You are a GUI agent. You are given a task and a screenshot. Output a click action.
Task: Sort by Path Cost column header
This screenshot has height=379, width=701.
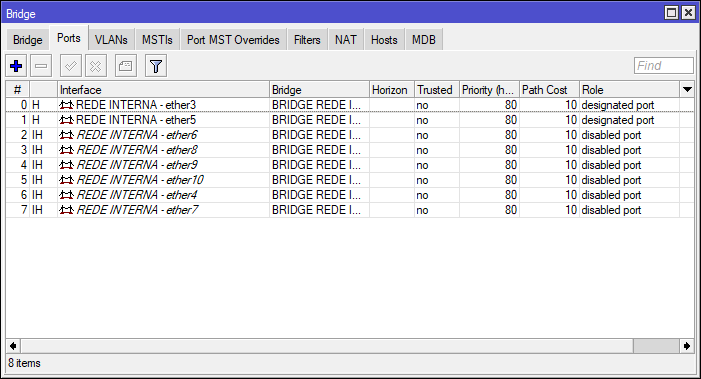549,90
